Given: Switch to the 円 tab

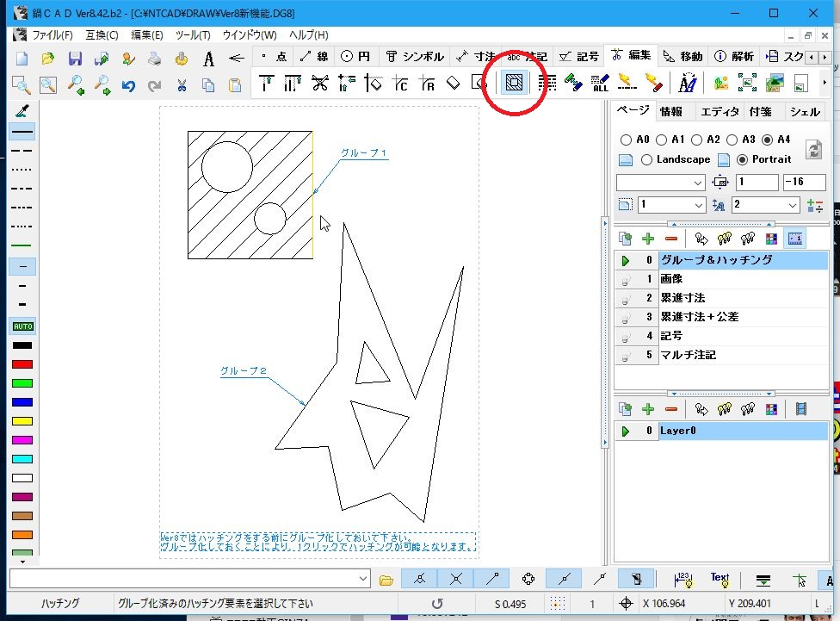Looking at the screenshot, I should (x=355, y=56).
